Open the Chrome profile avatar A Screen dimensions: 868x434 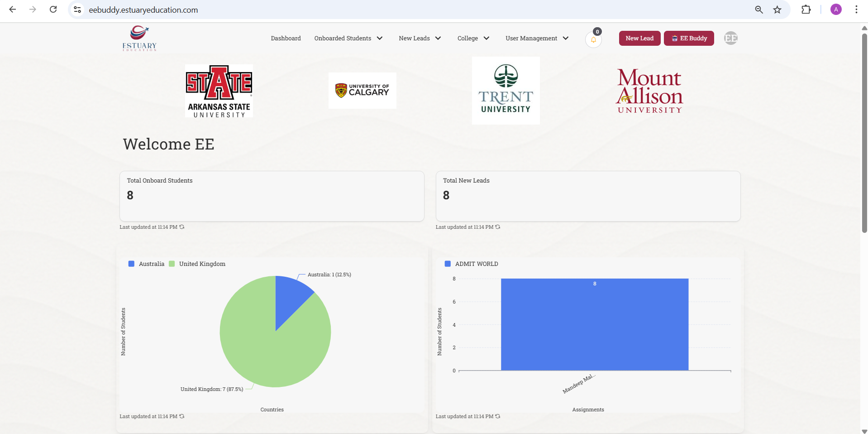point(836,10)
